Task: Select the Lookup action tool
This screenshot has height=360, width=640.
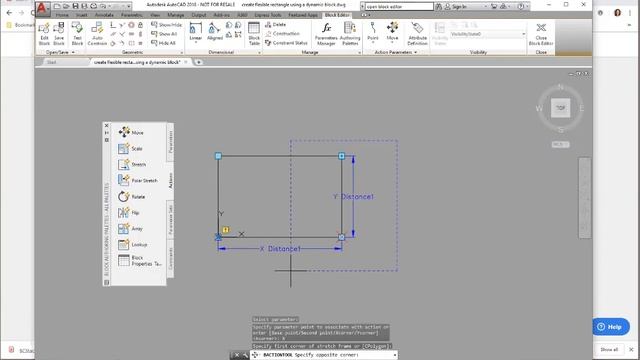Action: click(133, 244)
